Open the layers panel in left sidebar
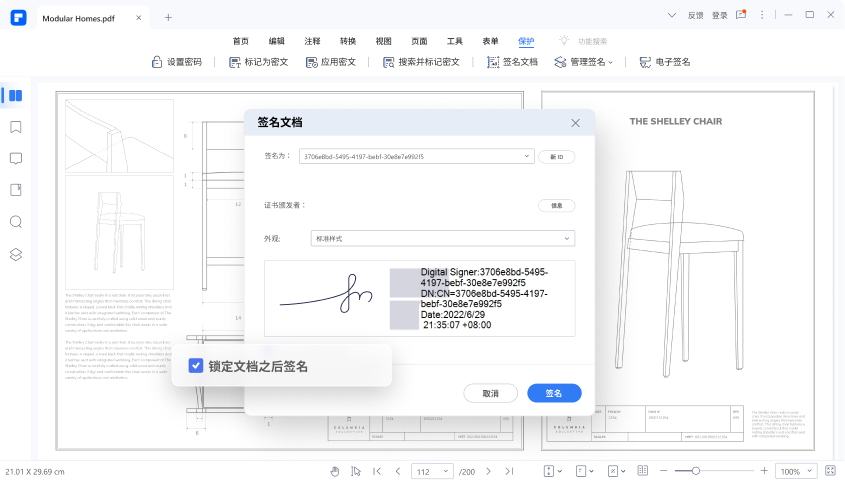The width and height of the screenshot is (845, 482). [x=15, y=253]
